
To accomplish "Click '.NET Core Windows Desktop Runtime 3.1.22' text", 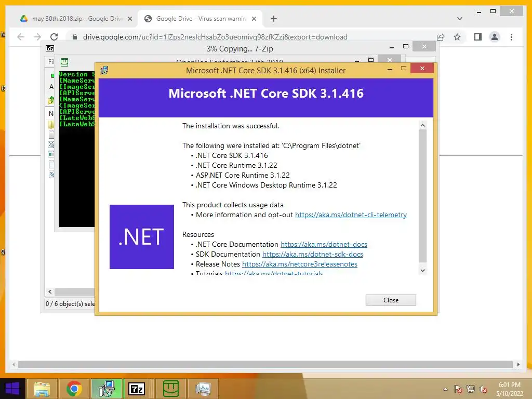I will 267,185.
